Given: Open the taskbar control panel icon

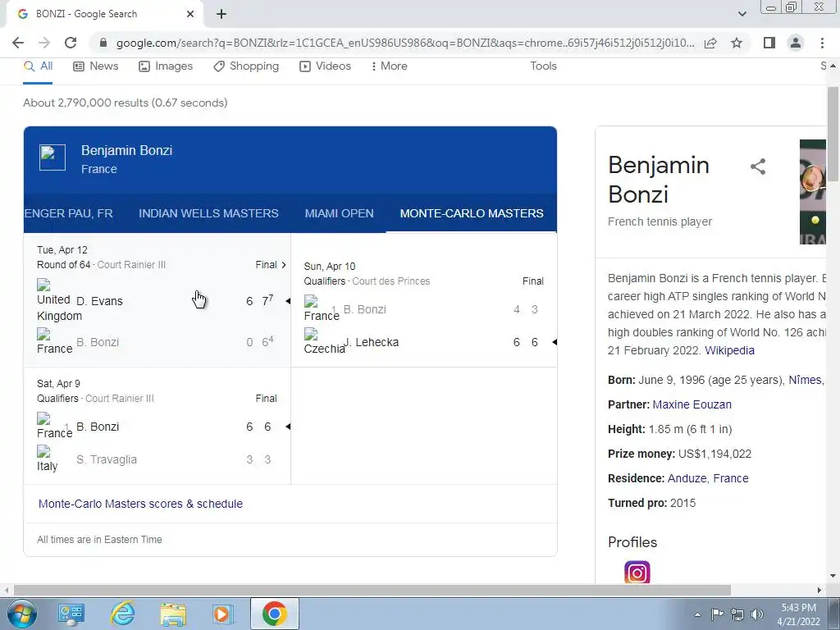Looking at the screenshot, I should [x=71, y=614].
